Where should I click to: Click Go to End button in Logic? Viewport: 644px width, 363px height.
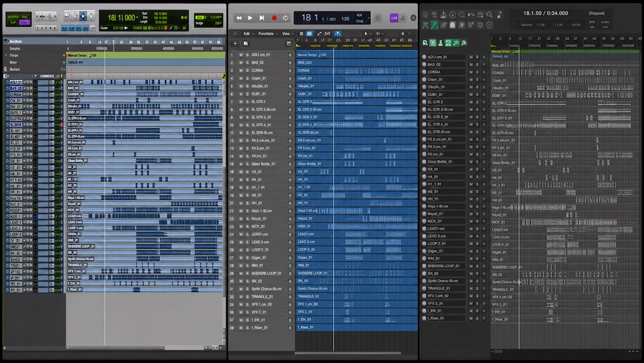261,17
